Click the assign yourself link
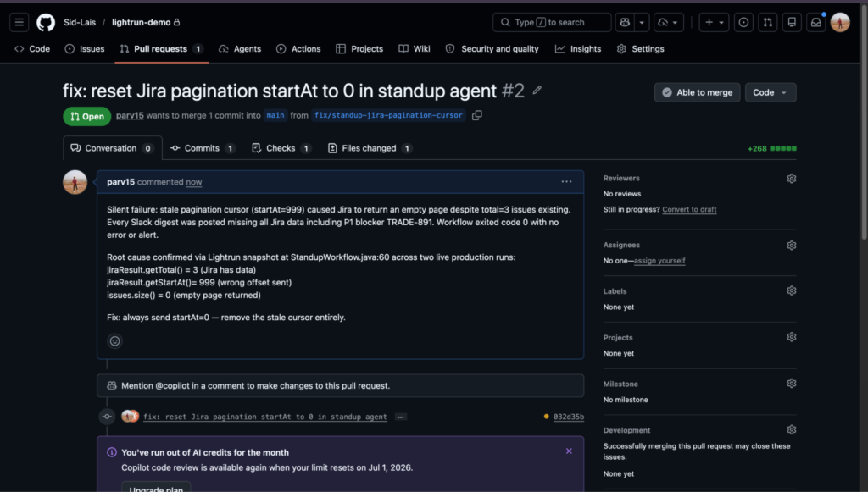Screen dimensions: 868x492 coord(659,260)
